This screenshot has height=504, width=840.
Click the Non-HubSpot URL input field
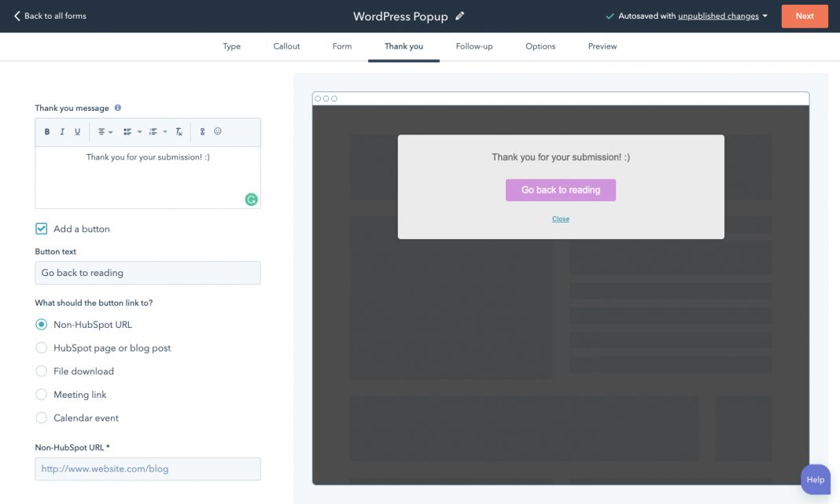pyautogui.click(x=147, y=469)
